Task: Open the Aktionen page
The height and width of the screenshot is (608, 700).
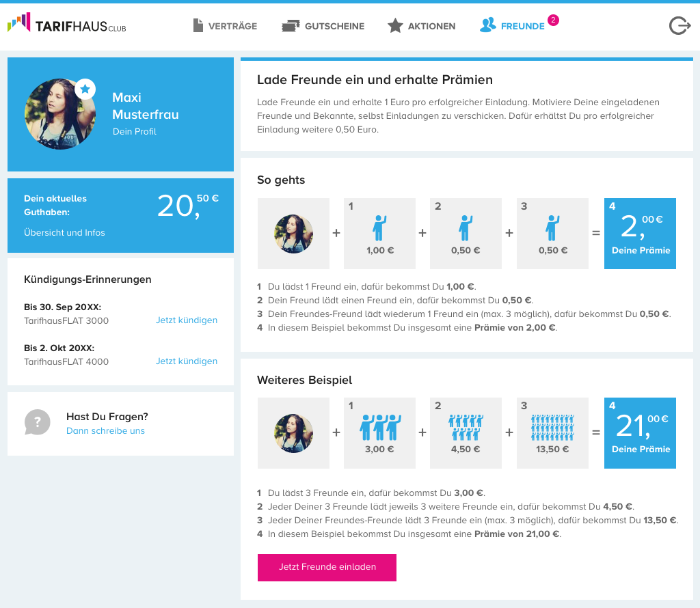Action: [x=431, y=26]
